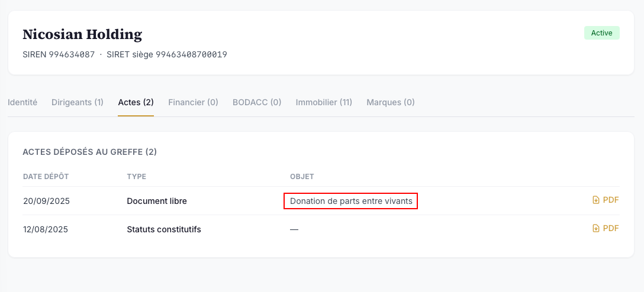Open the Financier (0) tab
This screenshot has height=292, width=644.
click(193, 102)
